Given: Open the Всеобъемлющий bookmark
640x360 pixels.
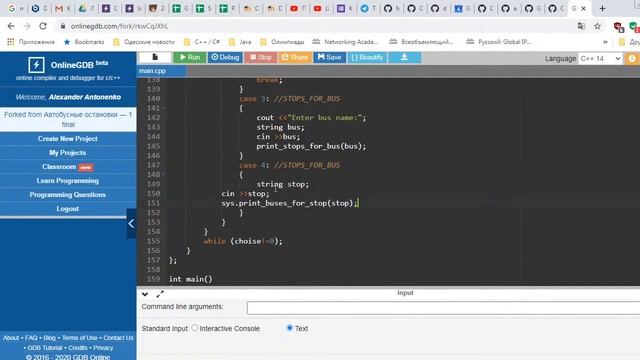Looking at the screenshot, I should 421,42.
